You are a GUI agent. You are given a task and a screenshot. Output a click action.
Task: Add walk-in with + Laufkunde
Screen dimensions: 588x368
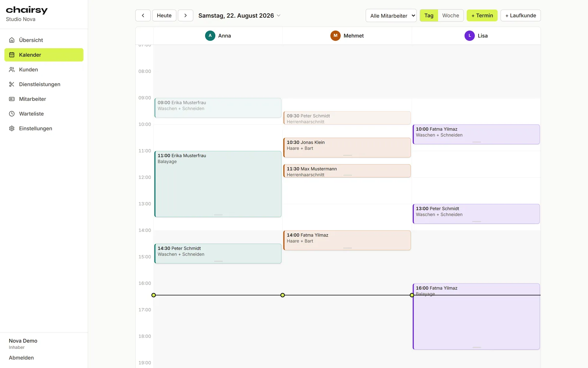pyautogui.click(x=520, y=15)
